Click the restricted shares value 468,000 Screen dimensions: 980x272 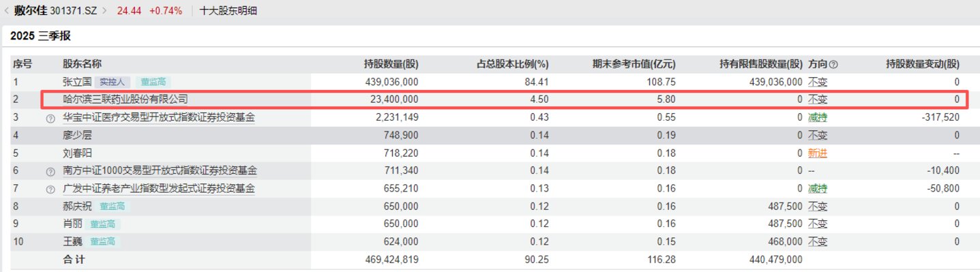(x=786, y=242)
